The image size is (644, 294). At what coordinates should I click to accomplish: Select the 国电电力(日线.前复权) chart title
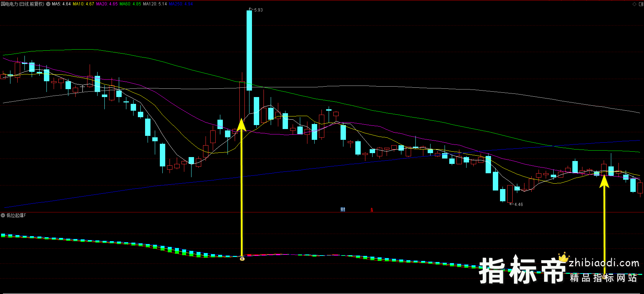click(22, 4)
